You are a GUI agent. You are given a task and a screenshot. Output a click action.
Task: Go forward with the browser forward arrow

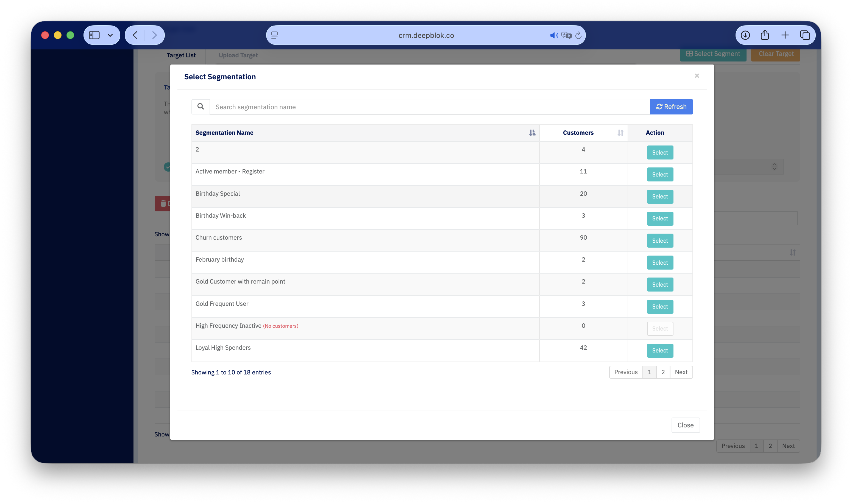click(x=155, y=35)
